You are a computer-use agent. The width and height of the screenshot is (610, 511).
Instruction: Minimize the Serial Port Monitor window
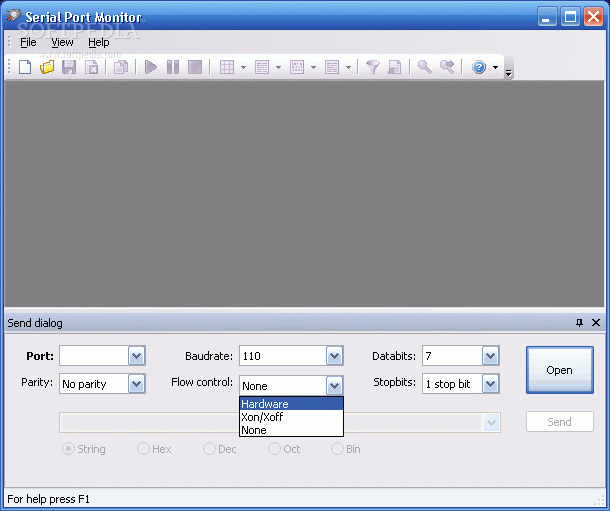pos(547,17)
